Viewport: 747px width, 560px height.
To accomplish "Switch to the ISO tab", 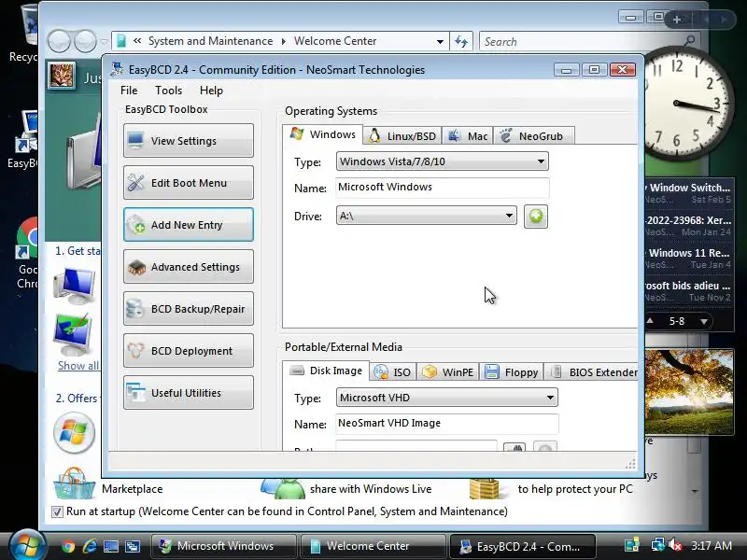I will click(392, 372).
